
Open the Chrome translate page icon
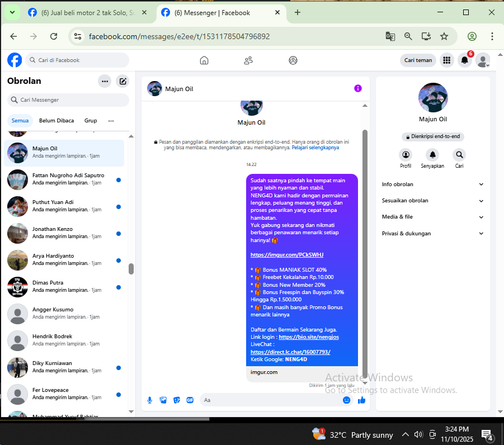coord(390,36)
